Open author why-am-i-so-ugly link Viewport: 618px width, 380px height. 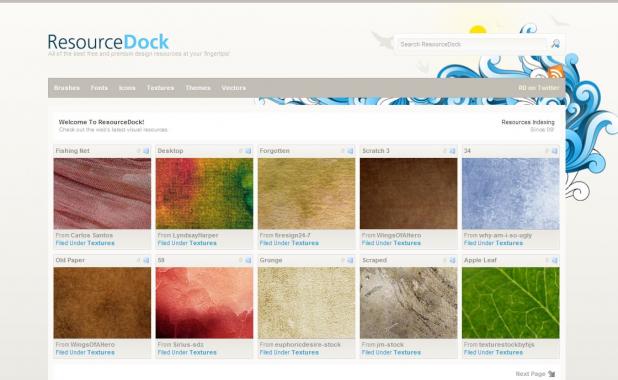[x=505, y=235]
